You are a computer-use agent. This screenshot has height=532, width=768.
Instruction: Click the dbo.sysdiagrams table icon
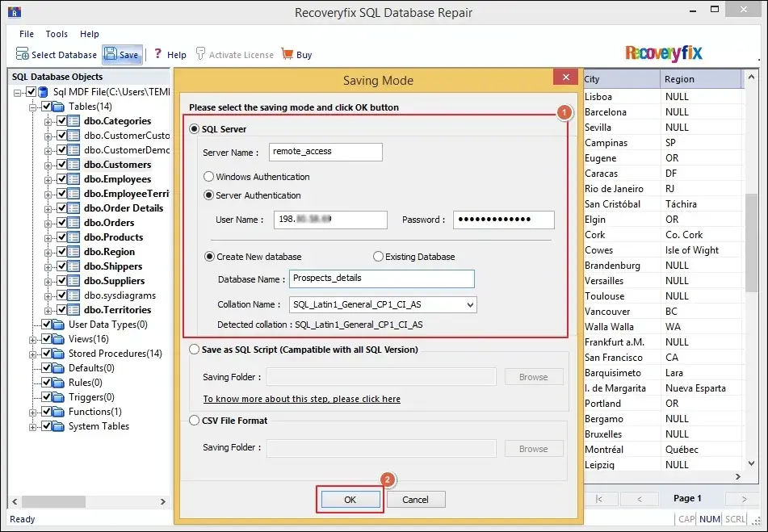pos(73,295)
